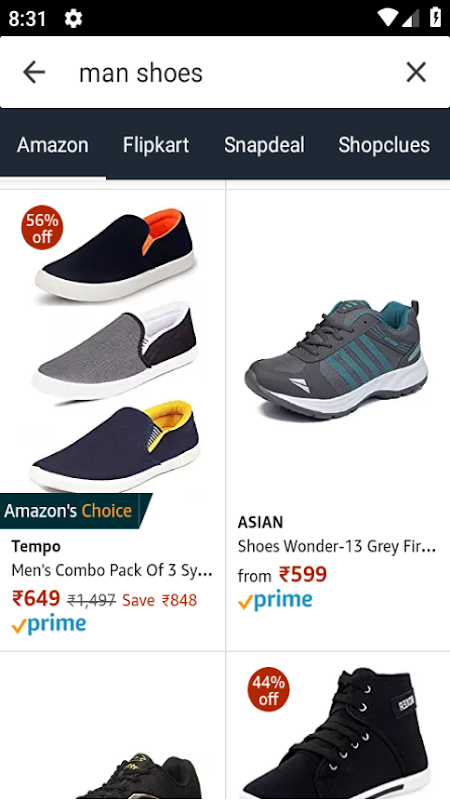
Task: Clear search text with X icon
Action: 416,72
